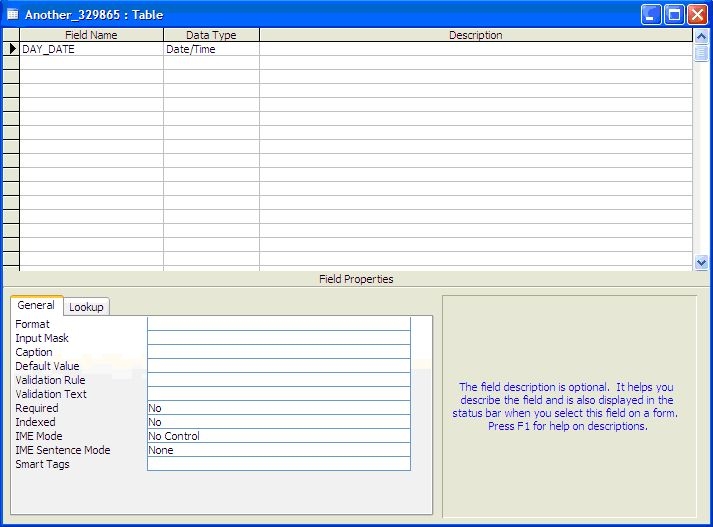Switch to the Lookup tab

tap(87, 307)
